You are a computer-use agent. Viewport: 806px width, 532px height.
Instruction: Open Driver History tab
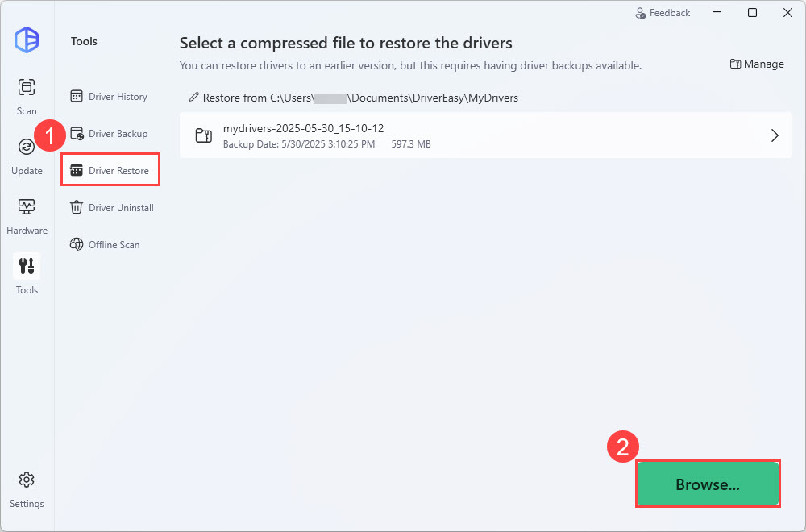[110, 97]
